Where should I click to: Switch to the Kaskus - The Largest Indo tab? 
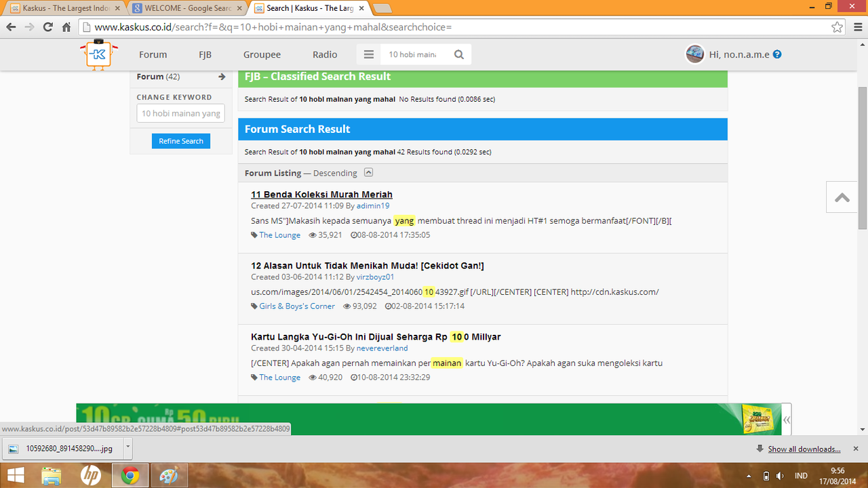(x=66, y=8)
